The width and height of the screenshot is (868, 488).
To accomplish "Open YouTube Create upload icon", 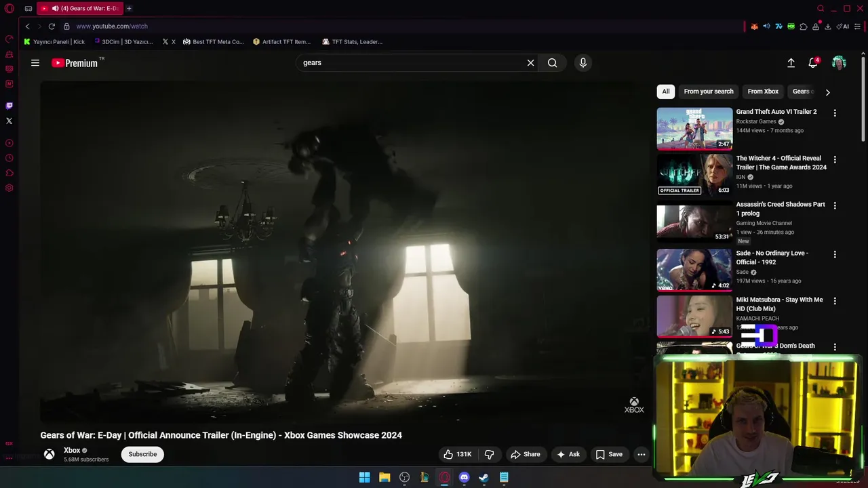I will pyautogui.click(x=791, y=63).
